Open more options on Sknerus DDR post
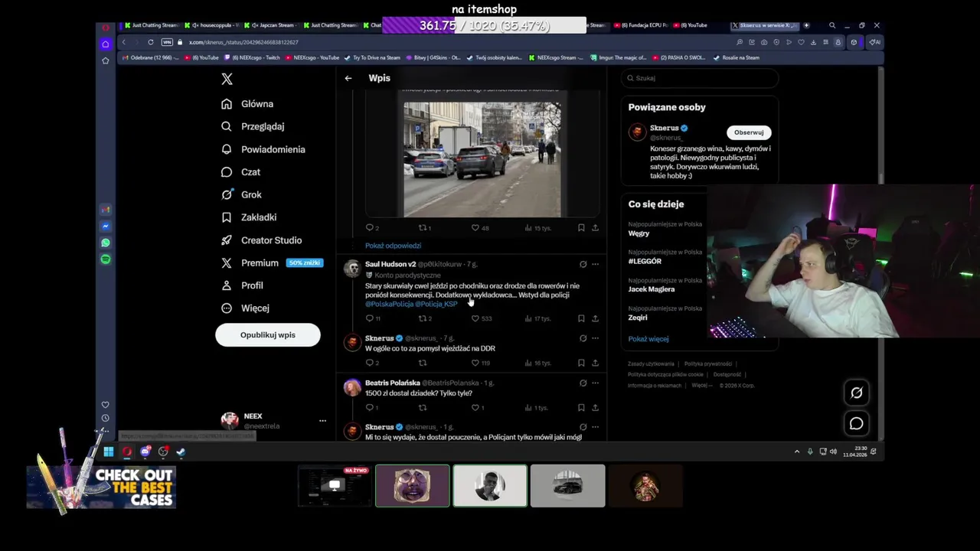The width and height of the screenshot is (980, 551). 595,338
